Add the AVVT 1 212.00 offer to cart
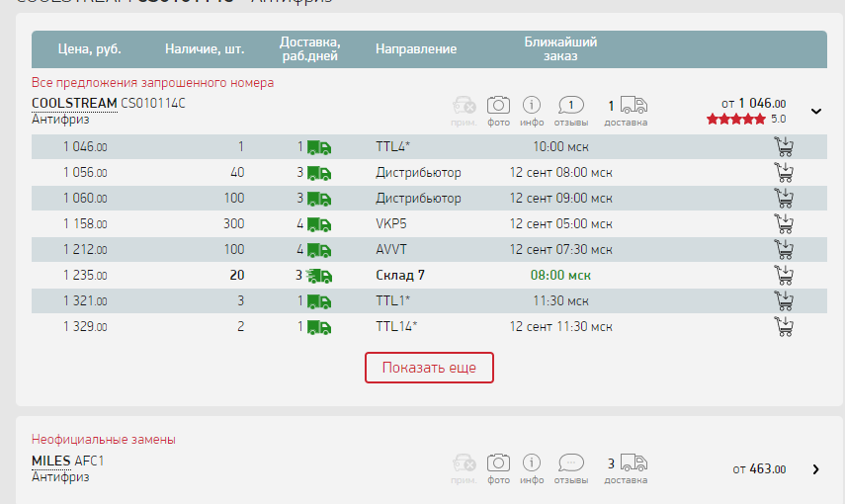Image resolution: width=845 pixels, height=504 pixels. click(784, 250)
